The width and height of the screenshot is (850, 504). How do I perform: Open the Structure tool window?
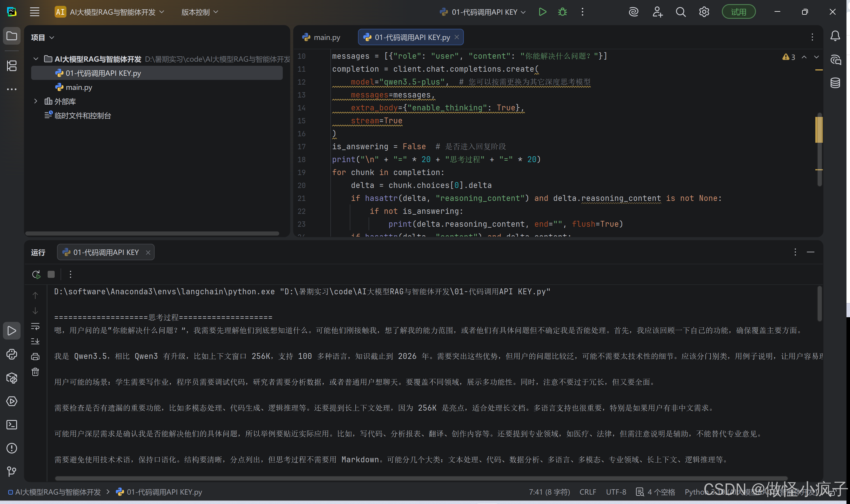(x=12, y=66)
